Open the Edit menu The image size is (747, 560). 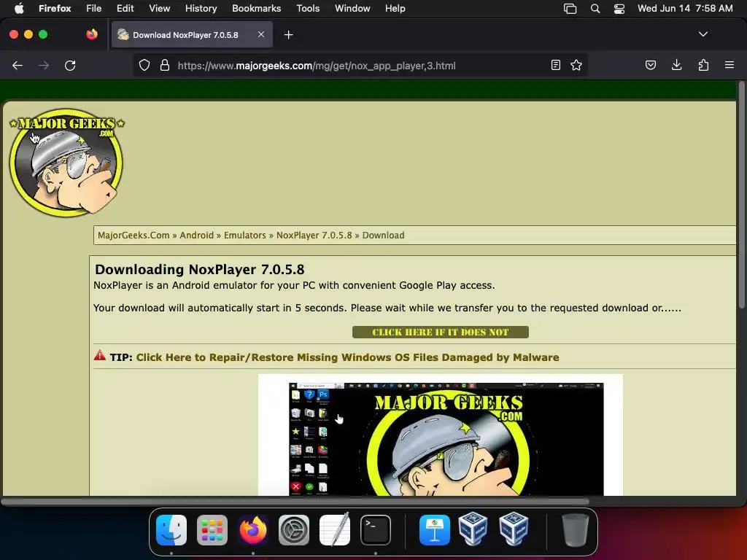pos(125,9)
